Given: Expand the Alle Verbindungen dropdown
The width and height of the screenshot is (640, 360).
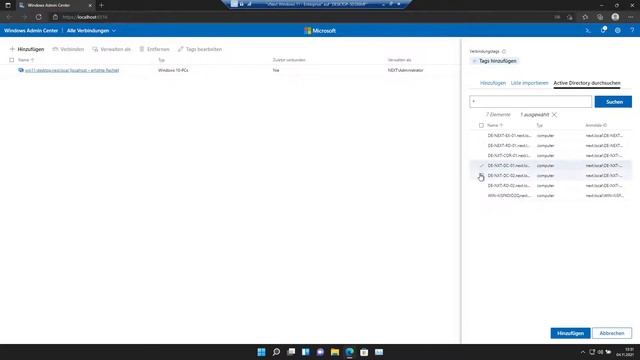Looking at the screenshot, I should [91, 31].
